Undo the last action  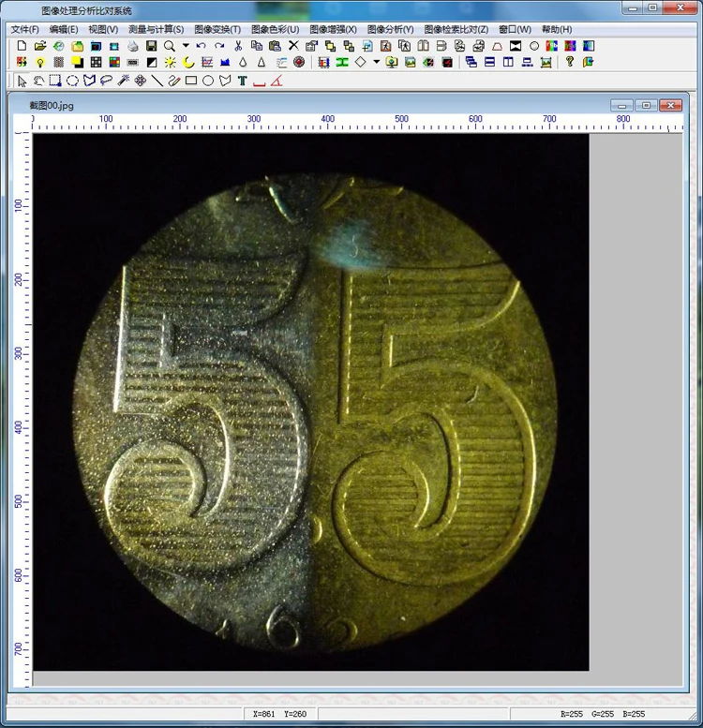tap(201, 46)
